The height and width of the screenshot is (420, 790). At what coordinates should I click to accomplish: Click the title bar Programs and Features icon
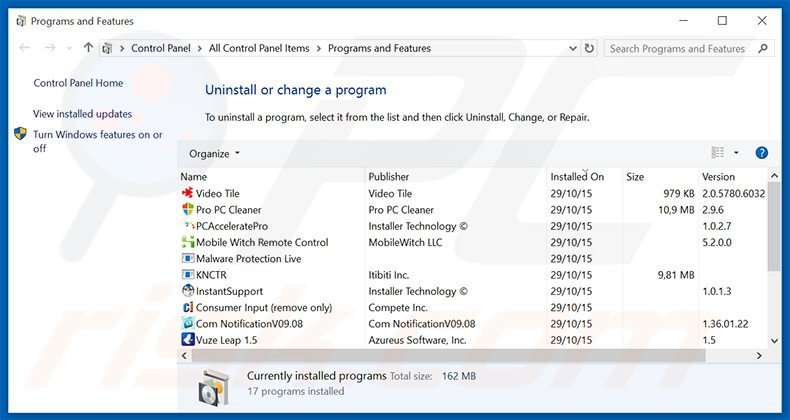pyautogui.click(x=21, y=21)
